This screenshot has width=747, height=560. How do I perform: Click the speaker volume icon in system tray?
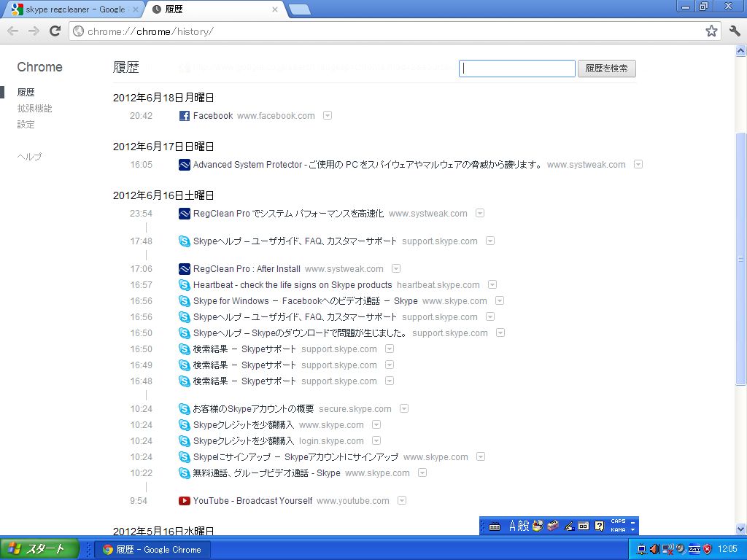(655, 549)
